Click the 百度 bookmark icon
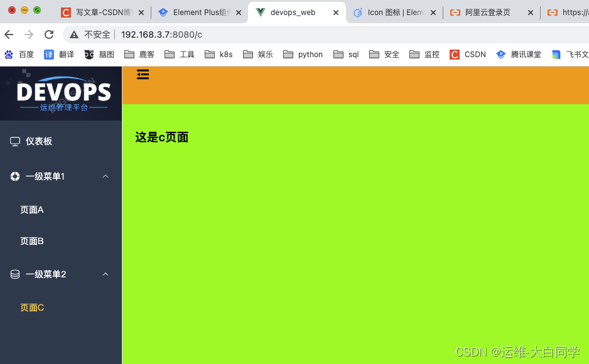 9,54
